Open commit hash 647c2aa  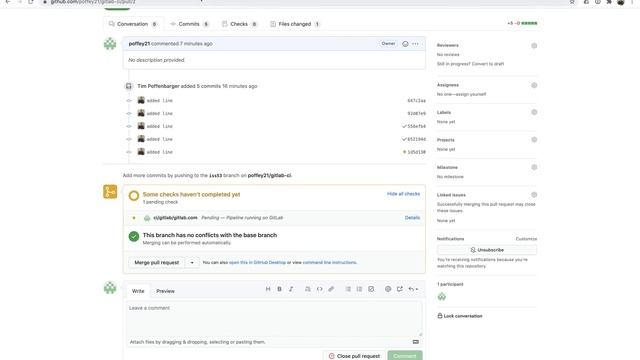pos(416,100)
